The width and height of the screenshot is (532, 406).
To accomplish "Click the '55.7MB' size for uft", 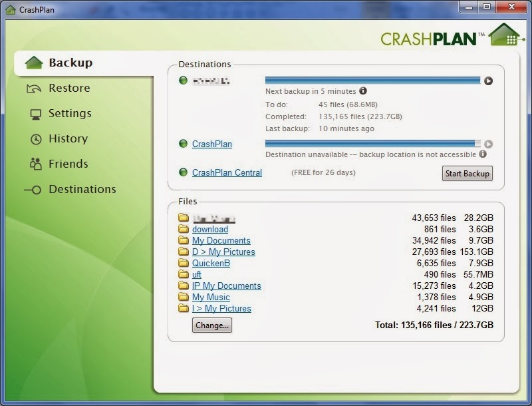I will 478,274.
